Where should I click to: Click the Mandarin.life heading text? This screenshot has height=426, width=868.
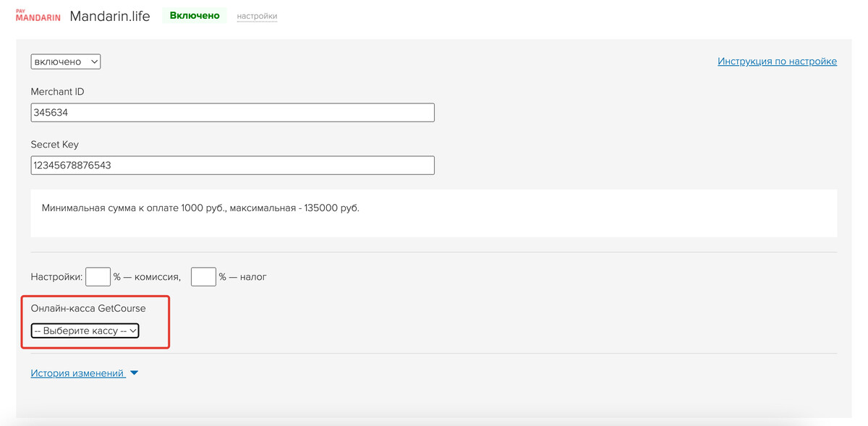coord(110,16)
